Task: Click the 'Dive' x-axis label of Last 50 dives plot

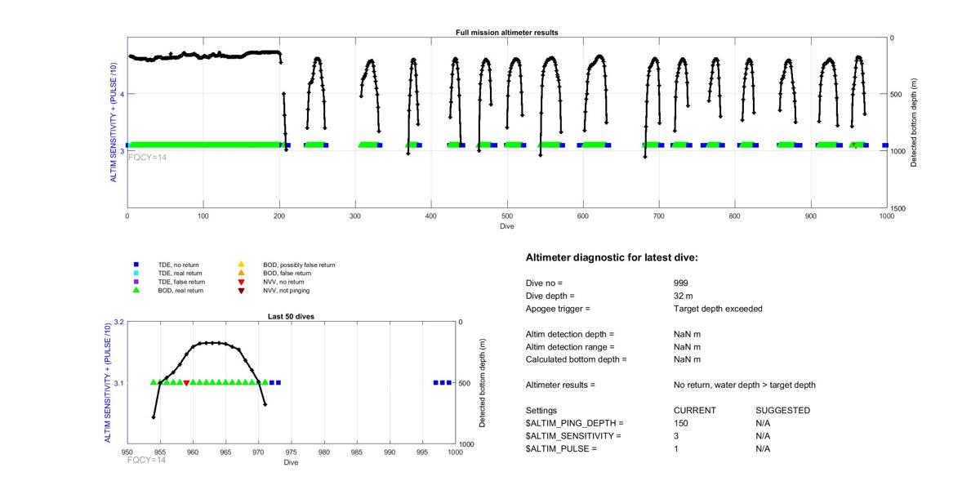Action: pos(291,462)
